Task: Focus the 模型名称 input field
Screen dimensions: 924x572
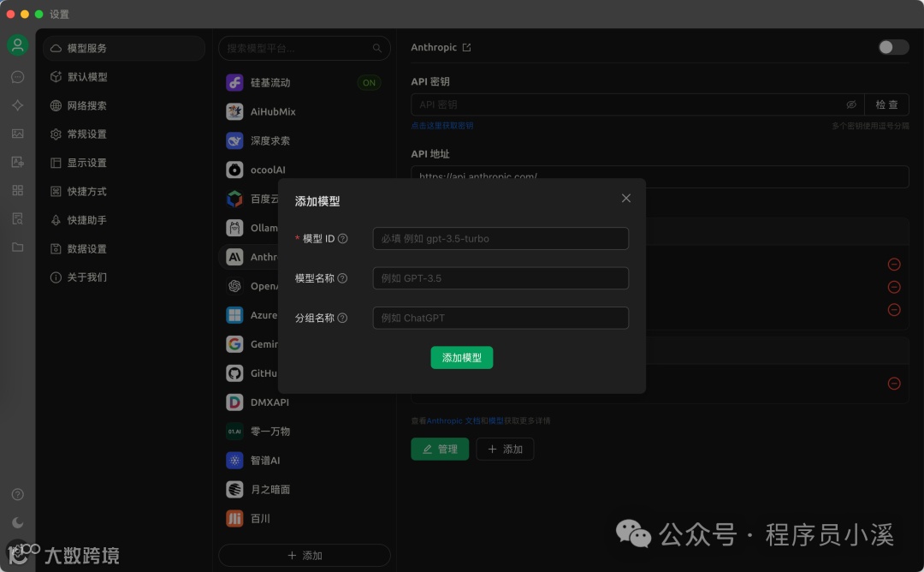Action: coord(500,278)
